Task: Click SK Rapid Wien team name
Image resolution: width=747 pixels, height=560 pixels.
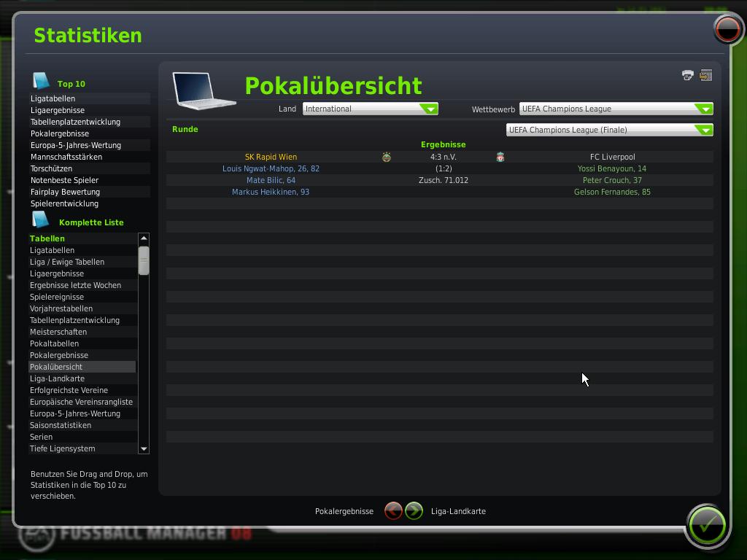Action: [271, 157]
